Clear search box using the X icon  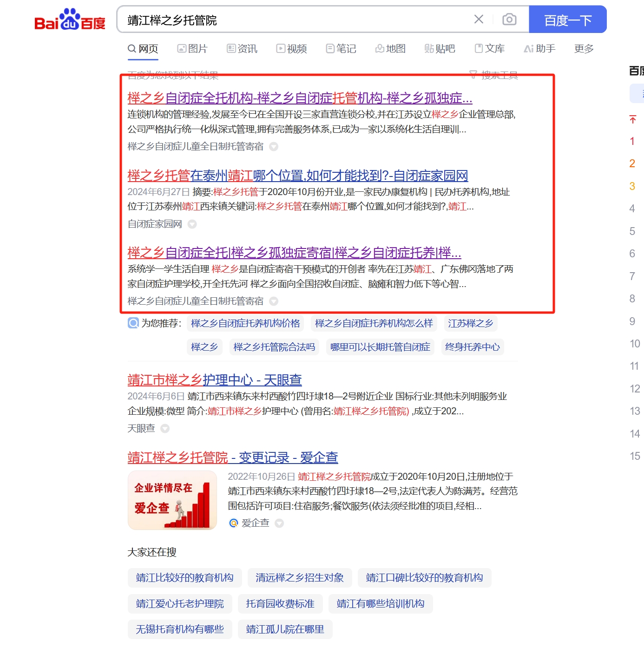point(479,20)
